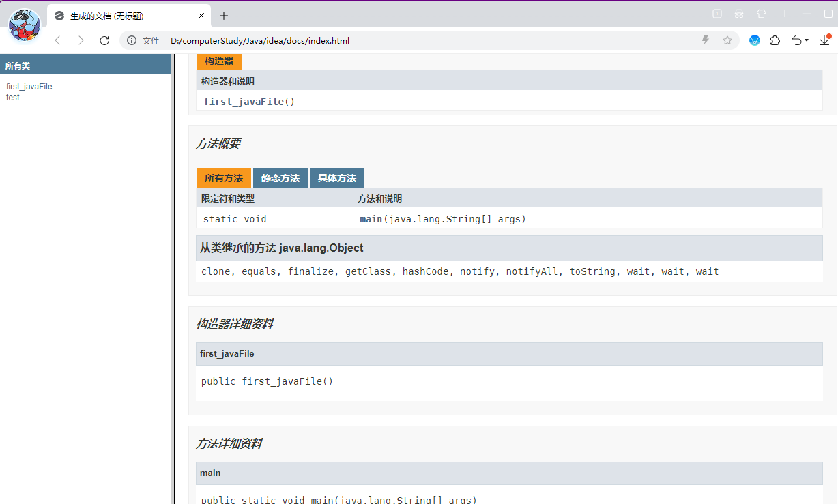Image resolution: width=838 pixels, height=504 pixels.
Task: Activate the 所有方法 filter toggle
Action: pos(223,178)
